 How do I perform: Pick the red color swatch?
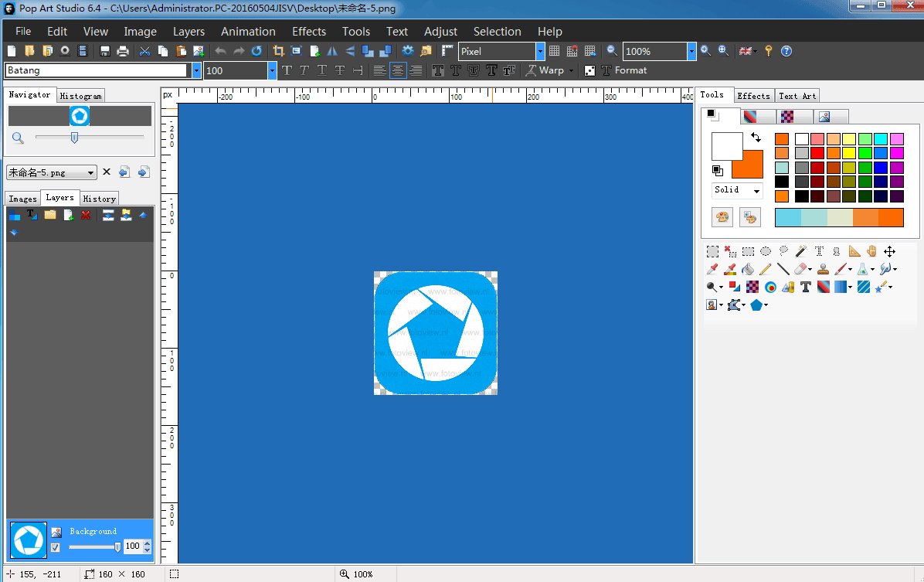(817, 153)
